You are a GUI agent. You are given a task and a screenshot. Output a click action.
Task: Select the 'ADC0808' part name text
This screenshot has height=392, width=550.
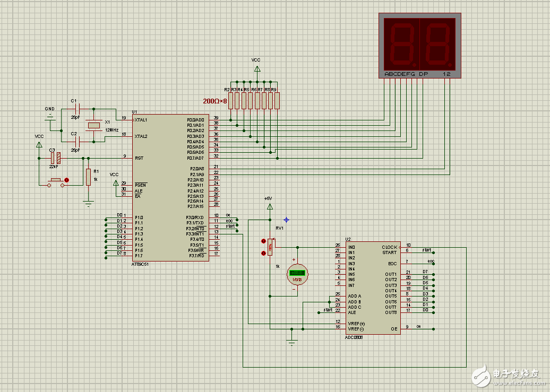(x=354, y=337)
